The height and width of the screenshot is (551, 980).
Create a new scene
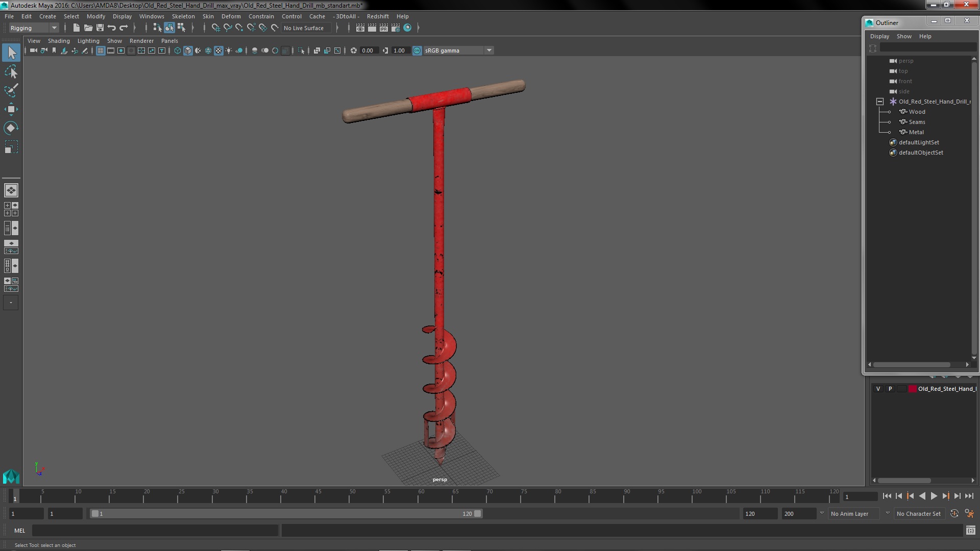click(77, 28)
